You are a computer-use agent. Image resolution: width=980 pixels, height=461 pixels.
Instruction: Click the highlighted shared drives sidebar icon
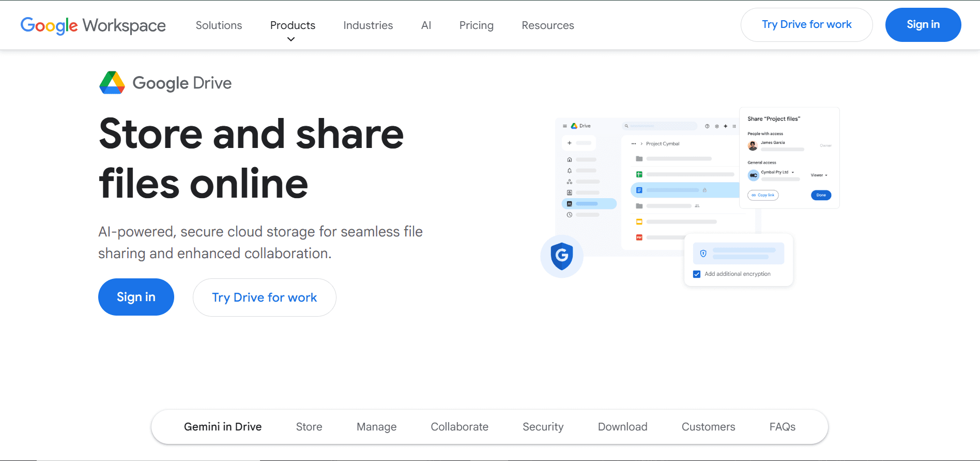[x=570, y=203]
